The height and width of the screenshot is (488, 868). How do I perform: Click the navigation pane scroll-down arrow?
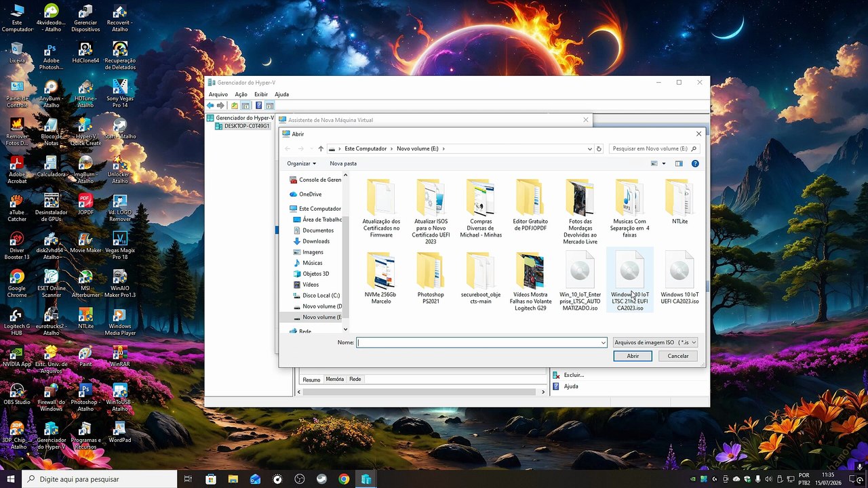(345, 329)
